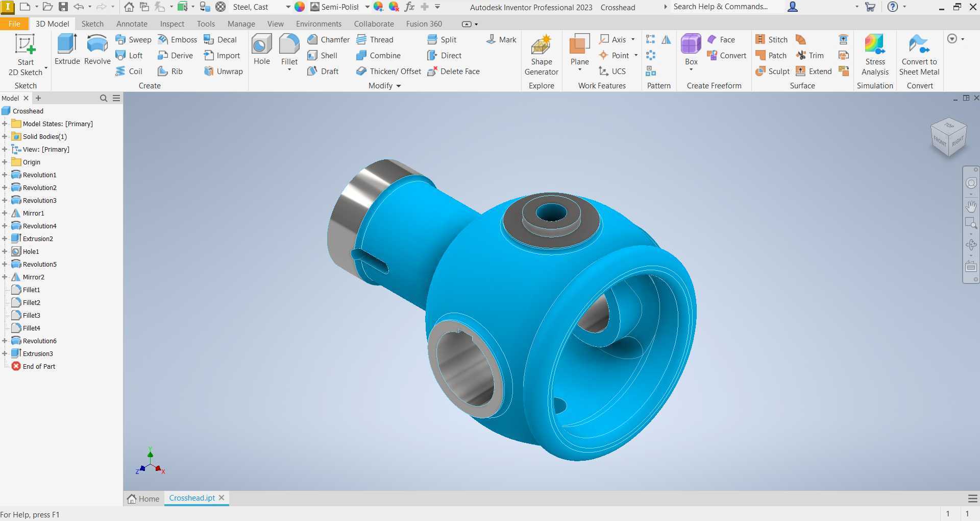Open the Annotate ribbon tab
Viewport: 980px width, 521px height.
[132, 23]
